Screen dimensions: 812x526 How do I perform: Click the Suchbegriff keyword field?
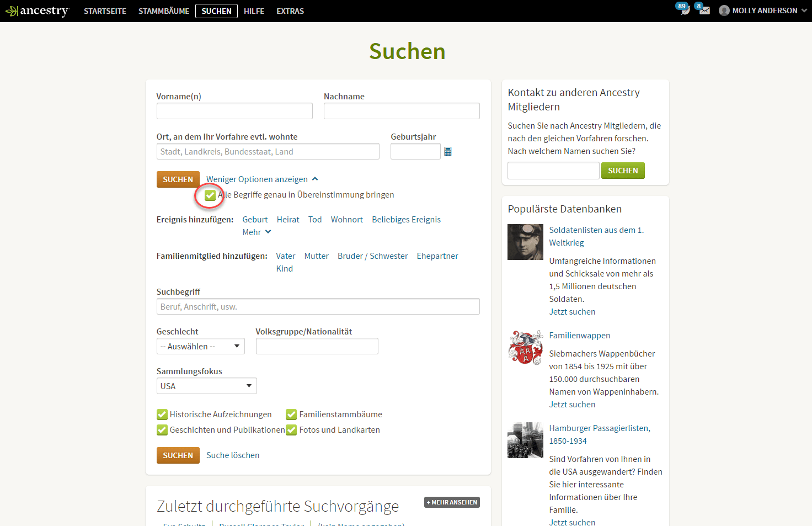pos(318,306)
